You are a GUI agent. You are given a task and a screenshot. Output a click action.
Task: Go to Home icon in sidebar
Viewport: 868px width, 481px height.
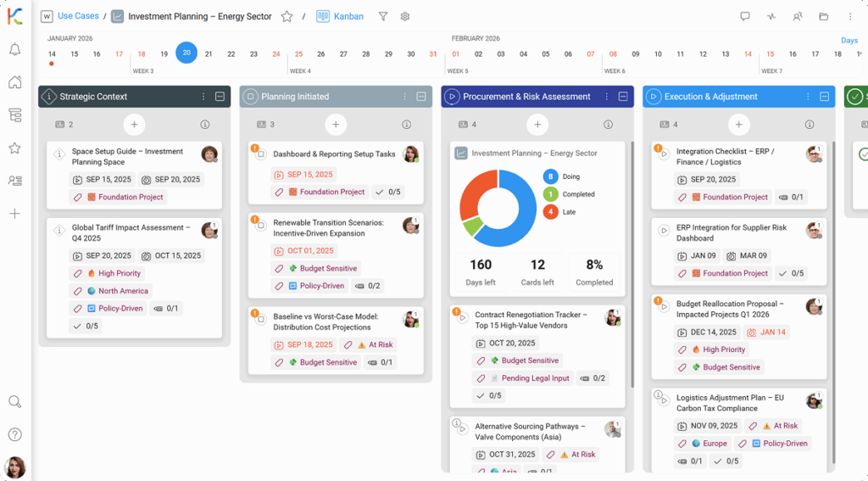pyautogui.click(x=14, y=82)
